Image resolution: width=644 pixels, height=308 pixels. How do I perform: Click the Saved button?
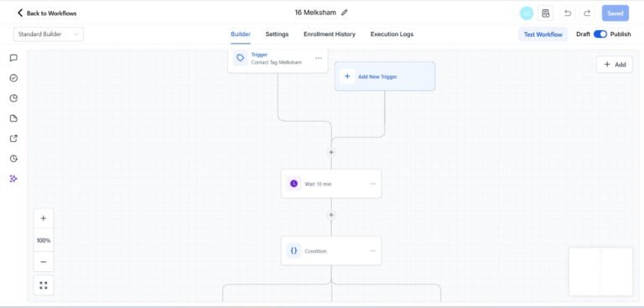click(615, 13)
